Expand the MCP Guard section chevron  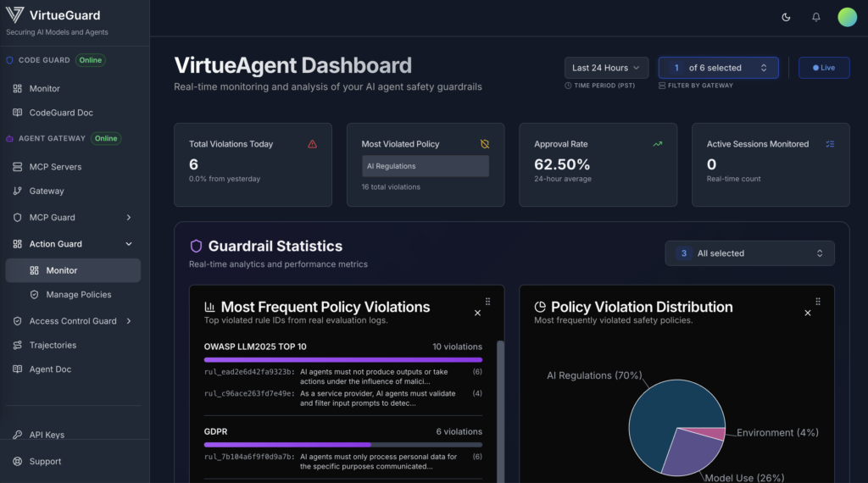(x=129, y=218)
